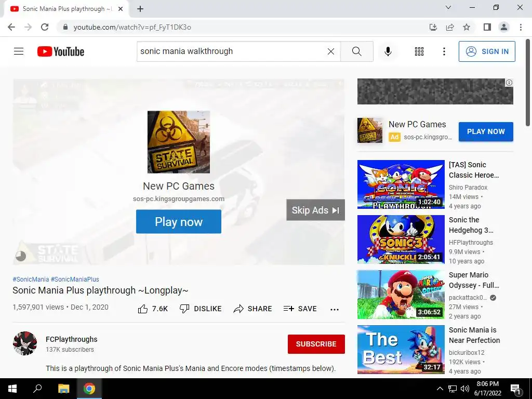The height and width of the screenshot is (399, 532).
Task: Open YouTube settings three-dot menu
Action: coord(444,51)
